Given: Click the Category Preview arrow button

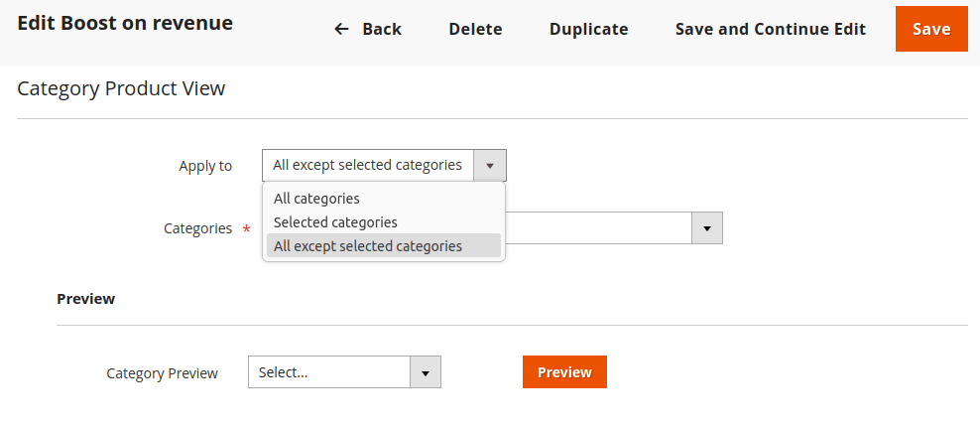Looking at the screenshot, I should 425,372.
